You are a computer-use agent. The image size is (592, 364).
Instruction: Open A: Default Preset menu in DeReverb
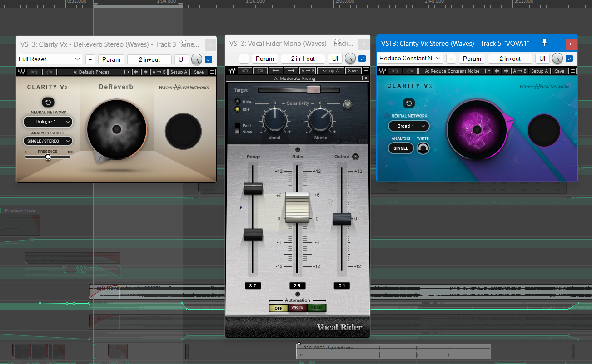click(95, 72)
